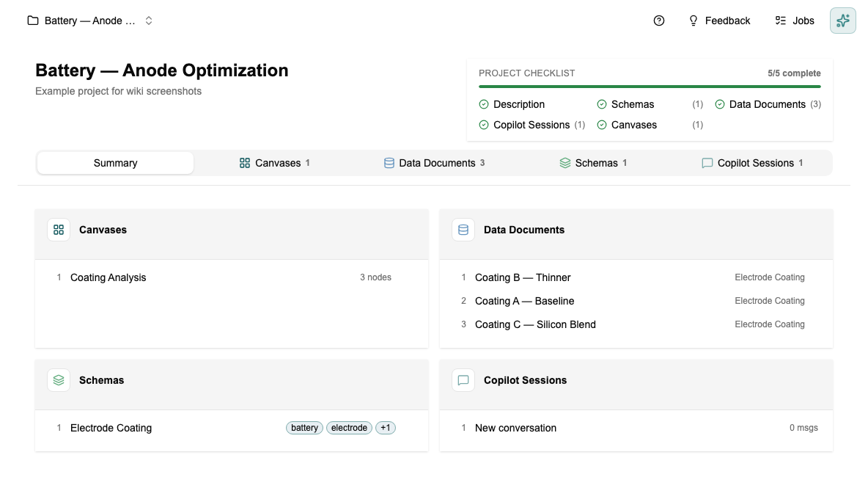Click the 'electrode' tag
868x477 pixels.
pyautogui.click(x=349, y=428)
